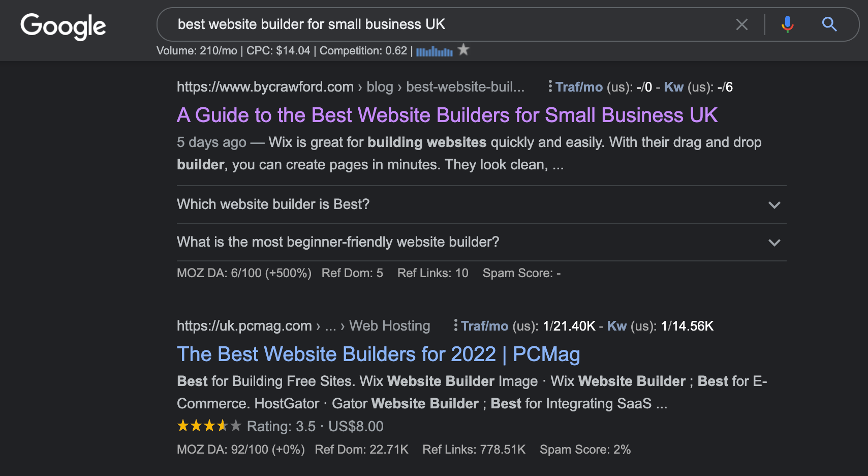
Task: Open three-dot menu for pcmag.com result
Action: pos(455,325)
